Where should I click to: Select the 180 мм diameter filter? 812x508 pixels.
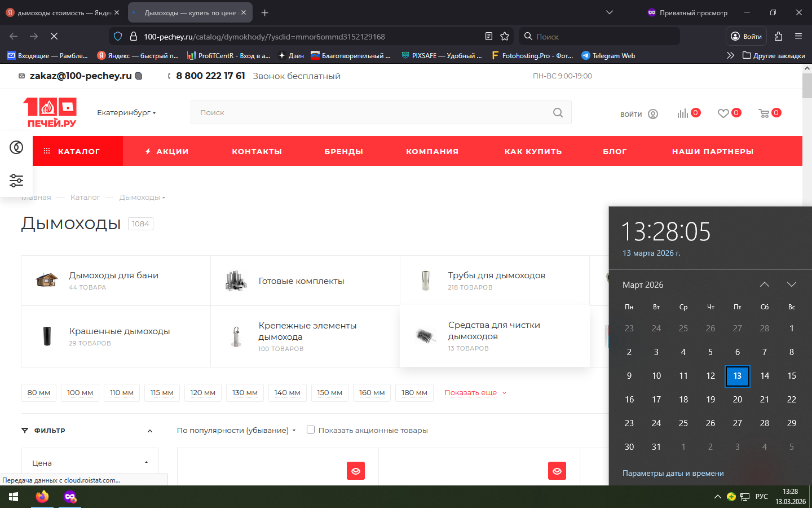click(x=414, y=393)
